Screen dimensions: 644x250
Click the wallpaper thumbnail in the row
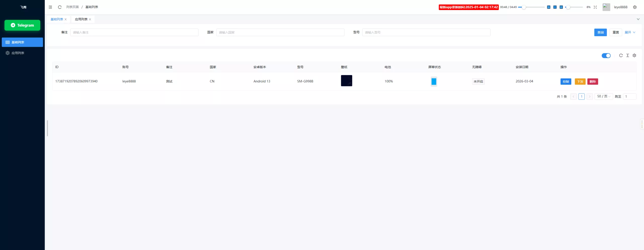coord(346,81)
